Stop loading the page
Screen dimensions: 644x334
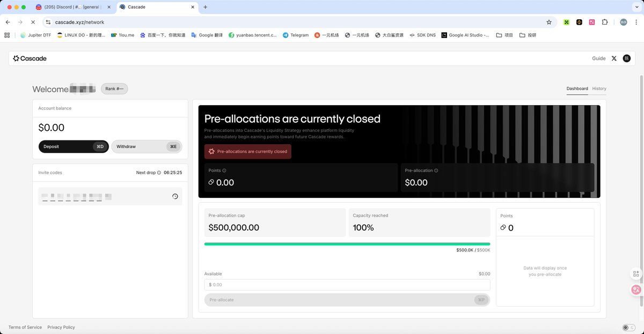[33, 22]
